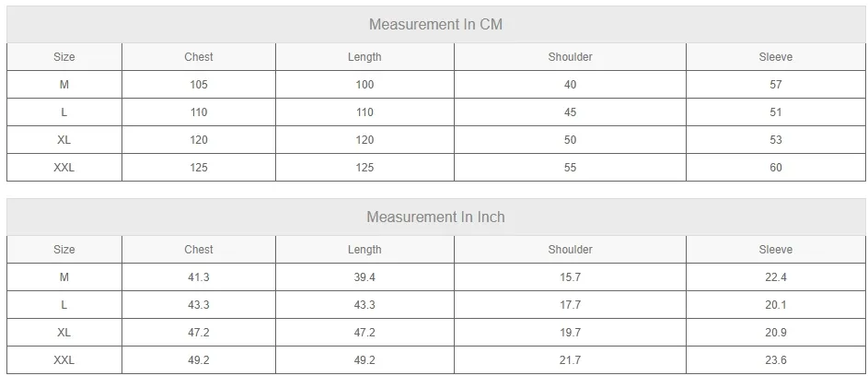This screenshot has height=376, width=868.
Task: Click the sleeve value 23.6
Action: pos(776,360)
